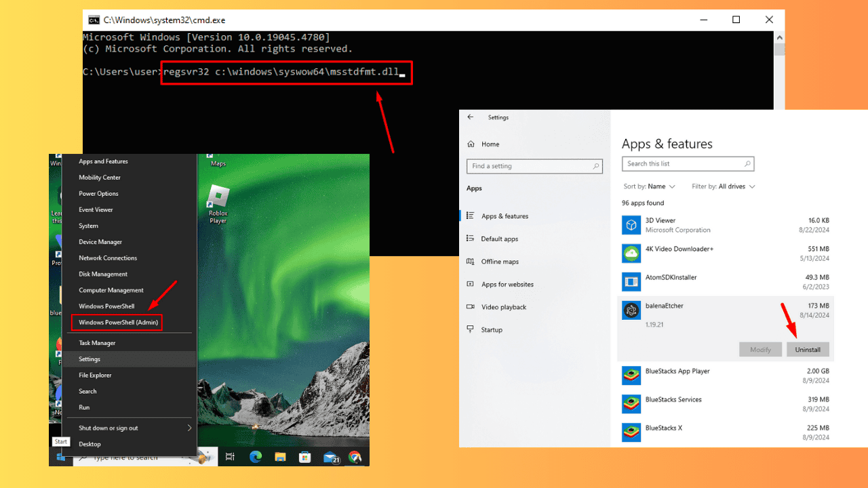The height and width of the screenshot is (488, 868).
Task: Open Network Connections menu entry
Action: (108, 258)
